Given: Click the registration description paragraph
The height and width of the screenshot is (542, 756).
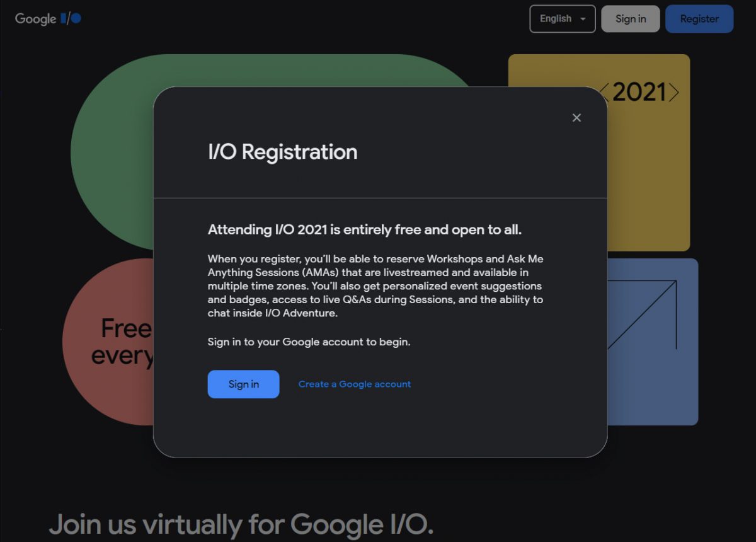Looking at the screenshot, I should 375,285.
